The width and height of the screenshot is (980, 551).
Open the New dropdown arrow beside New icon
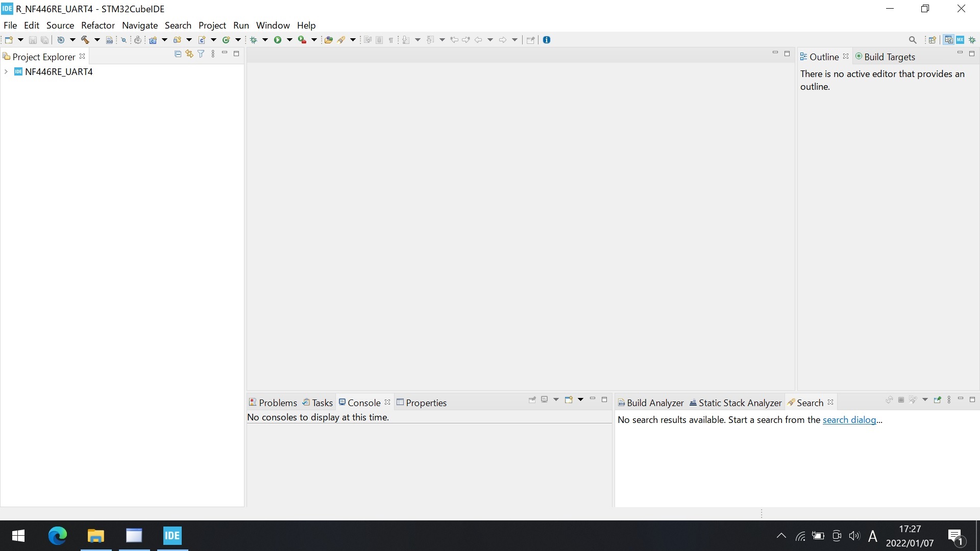point(20,40)
